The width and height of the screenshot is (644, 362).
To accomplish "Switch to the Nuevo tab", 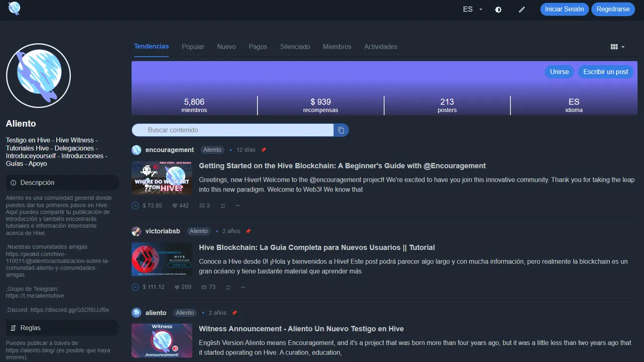I will [226, 47].
